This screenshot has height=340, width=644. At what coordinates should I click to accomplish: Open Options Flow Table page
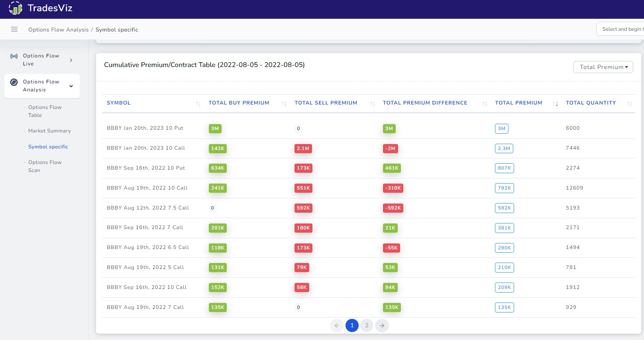click(x=45, y=111)
